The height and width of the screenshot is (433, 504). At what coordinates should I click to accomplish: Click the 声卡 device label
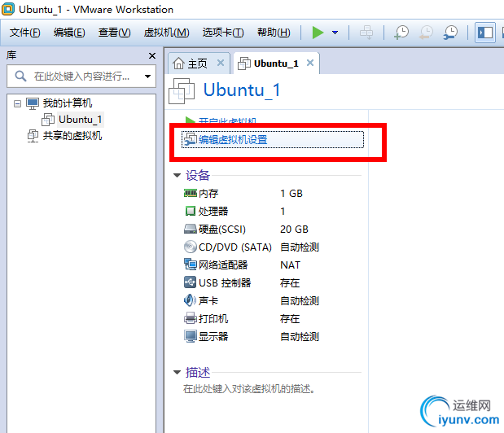(x=208, y=301)
